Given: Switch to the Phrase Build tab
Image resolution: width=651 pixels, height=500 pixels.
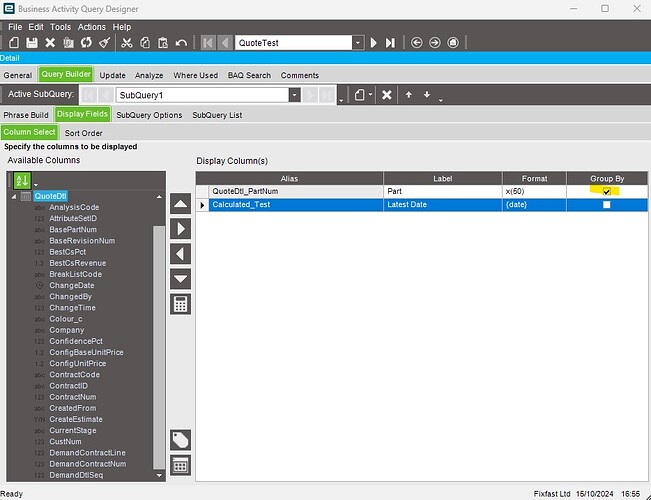Looking at the screenshot, I should (26, 115).
